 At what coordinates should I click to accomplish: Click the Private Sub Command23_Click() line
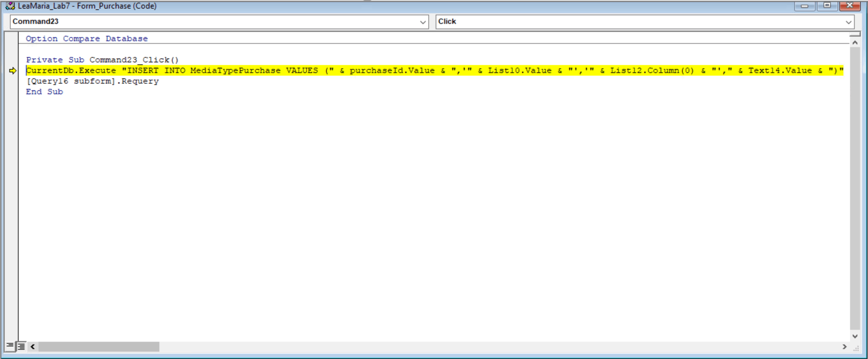[102, 60]
